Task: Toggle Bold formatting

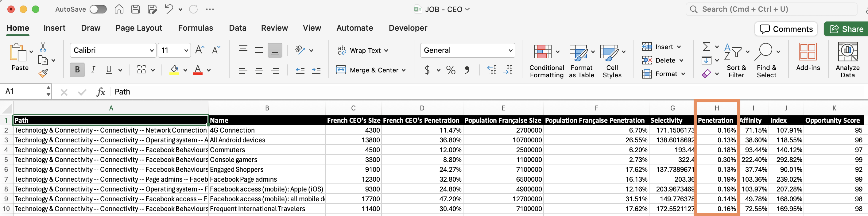Action: click(x=77, y=70)
